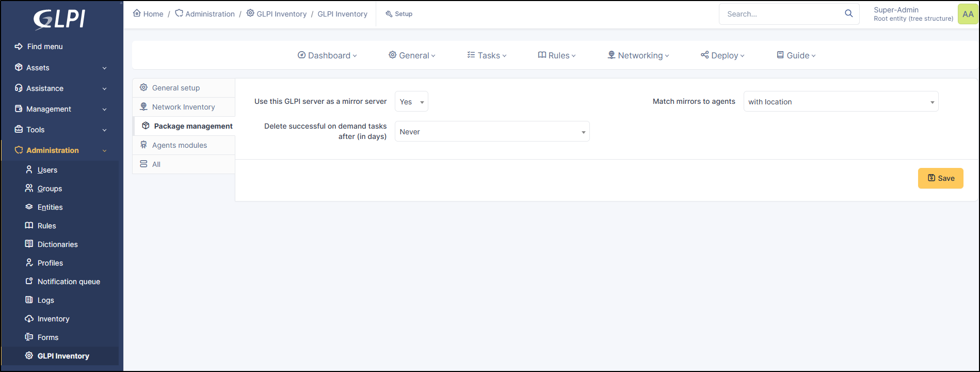
Task: Click the AA user avatar
Action: (968, 14)
